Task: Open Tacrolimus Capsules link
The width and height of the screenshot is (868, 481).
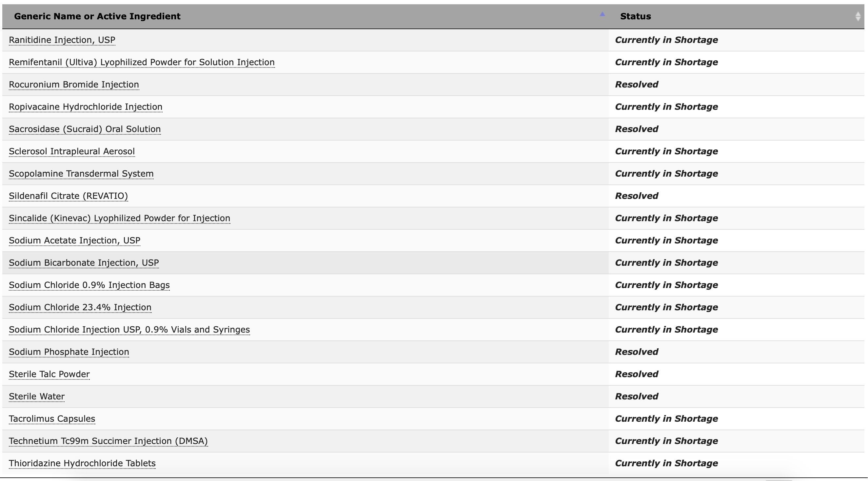Action: (52, 419)
